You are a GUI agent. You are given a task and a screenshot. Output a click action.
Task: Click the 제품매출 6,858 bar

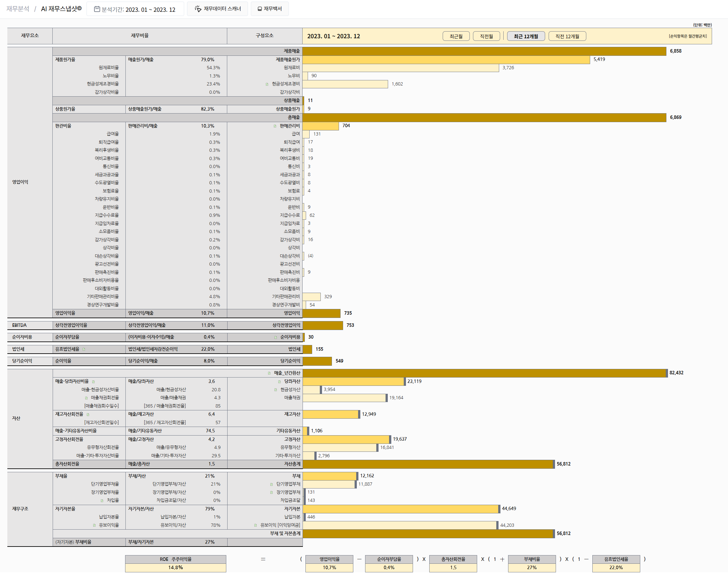[484, 51]
